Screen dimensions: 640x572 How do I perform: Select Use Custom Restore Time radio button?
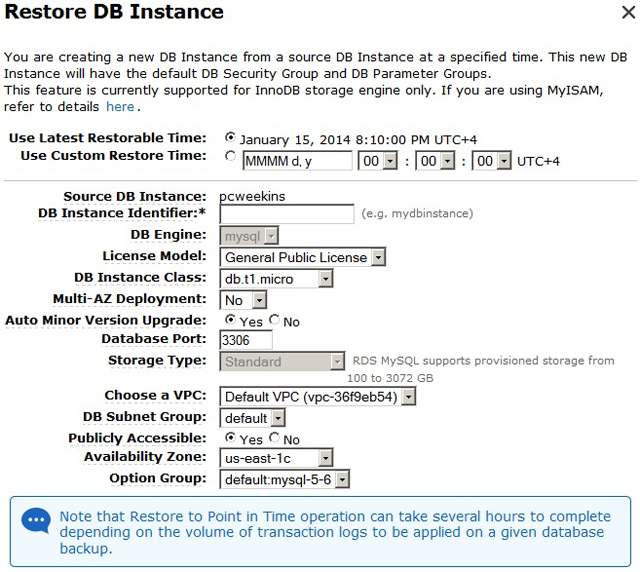[230, 156]
